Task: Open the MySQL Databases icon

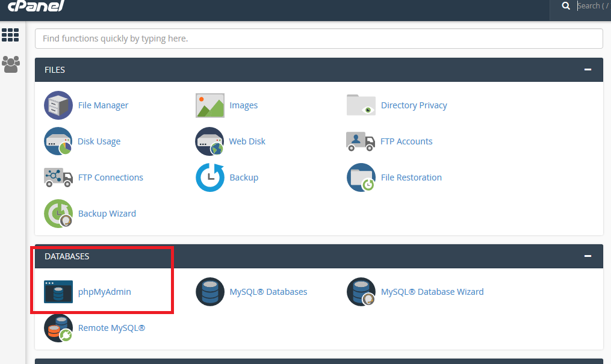Action: [x=210, y=292]
